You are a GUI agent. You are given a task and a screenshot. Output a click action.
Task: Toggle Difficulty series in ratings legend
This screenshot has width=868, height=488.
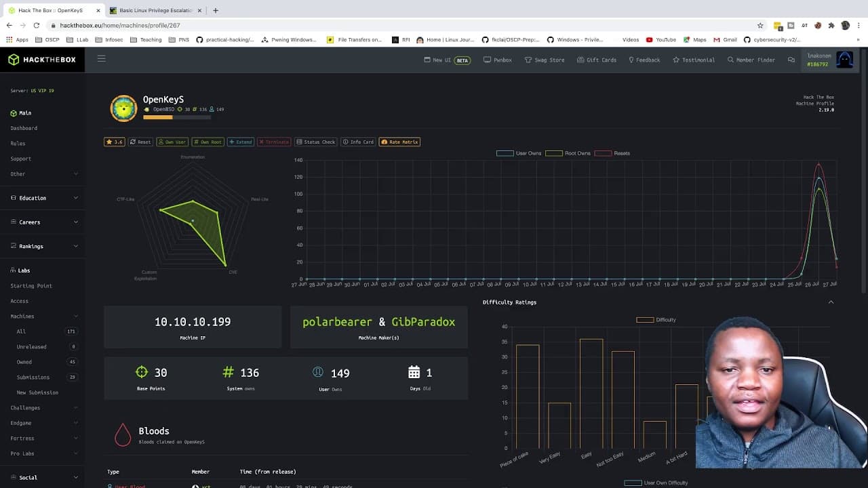pyautogui.click(x=656, y=320)
